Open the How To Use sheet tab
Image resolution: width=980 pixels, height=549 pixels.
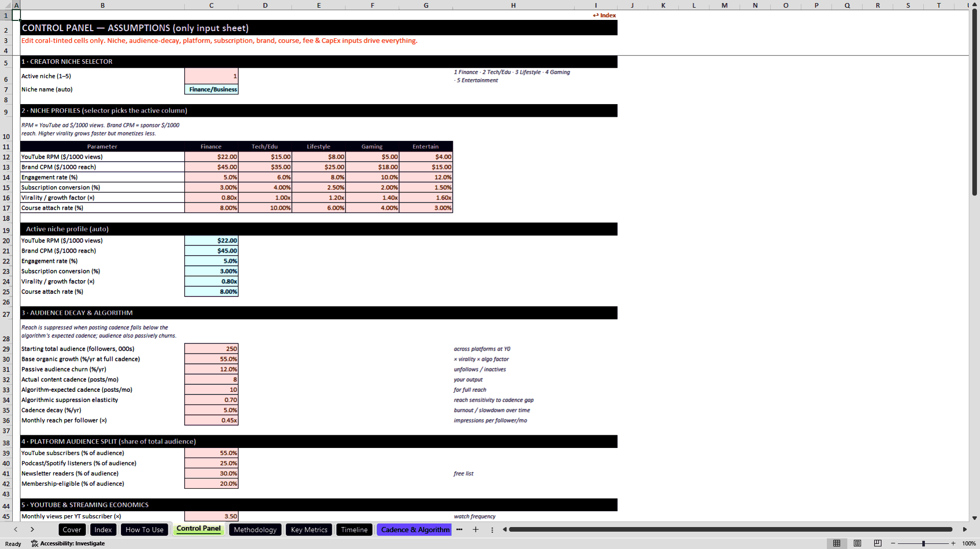(144, 530)
